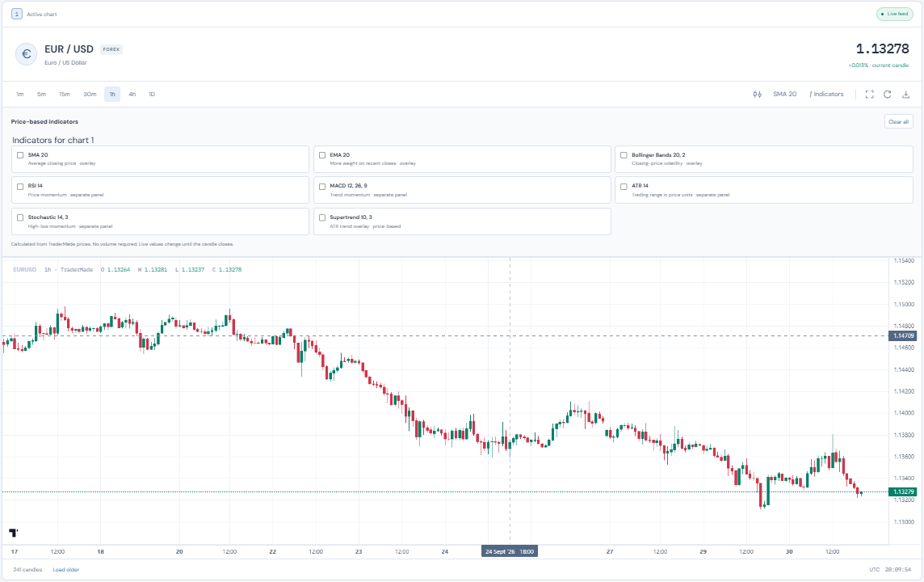Click the 1.13000 price axis label

pyautogui.click(x=904, y=522)
